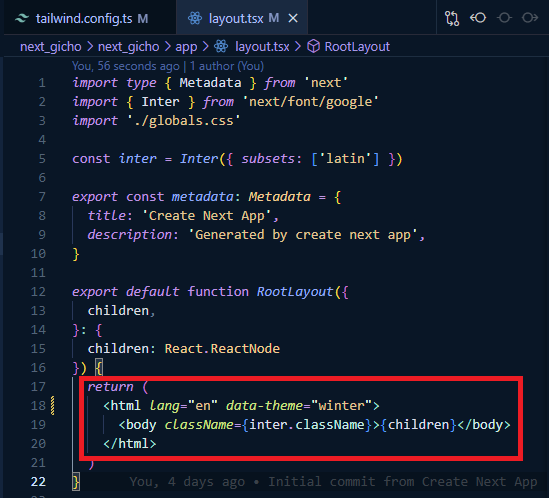Click on 'return' keyword on line 17

point(110,387)
